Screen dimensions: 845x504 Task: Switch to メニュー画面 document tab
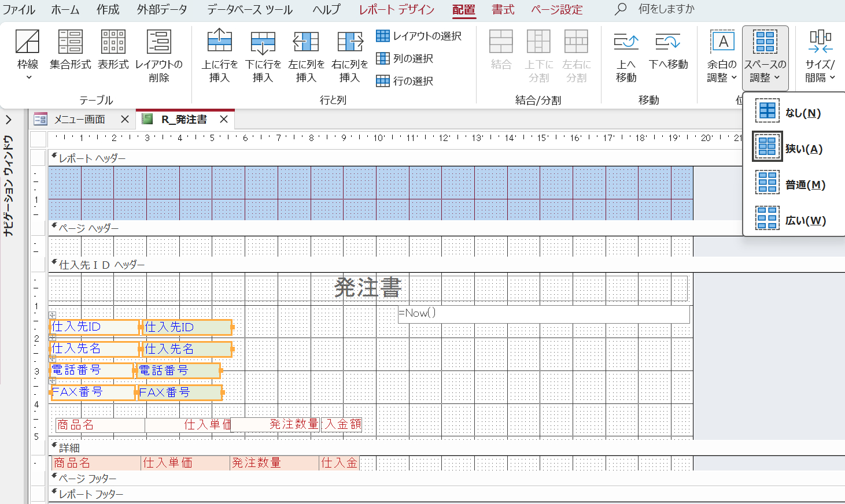80,120
